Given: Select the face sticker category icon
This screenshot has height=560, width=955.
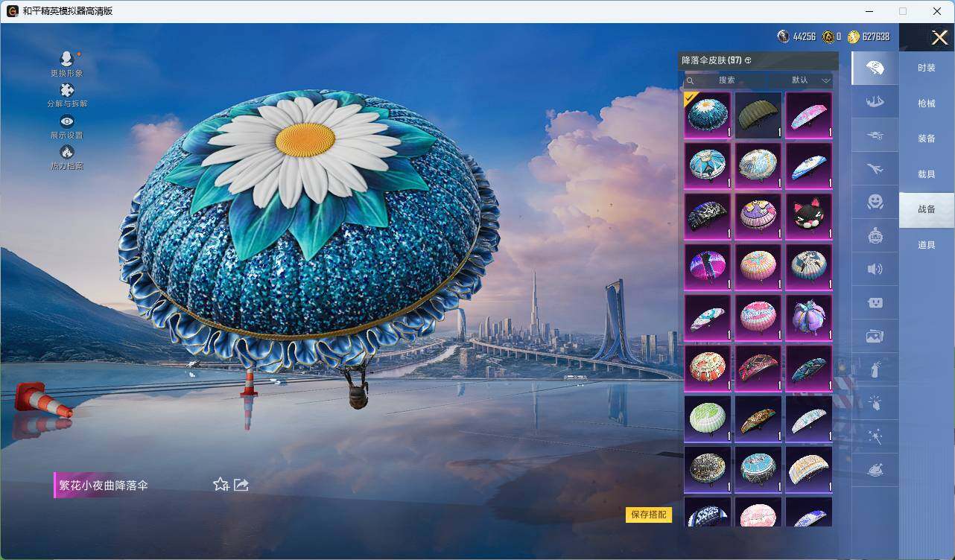Looking at the screenshot, I should (x=875, y=302).
